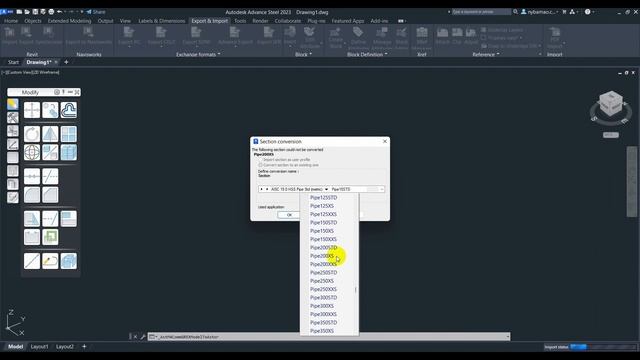Click the Open folder icon in quick access toolbar
The width and height of the screenshot is (640, 360).
tap(27, 12)
